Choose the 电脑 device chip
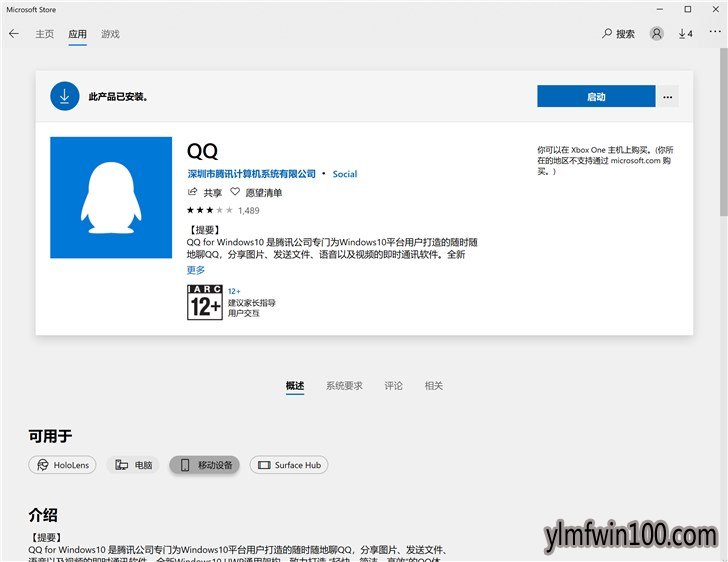The image size is (728, 562). click(133, 465)
